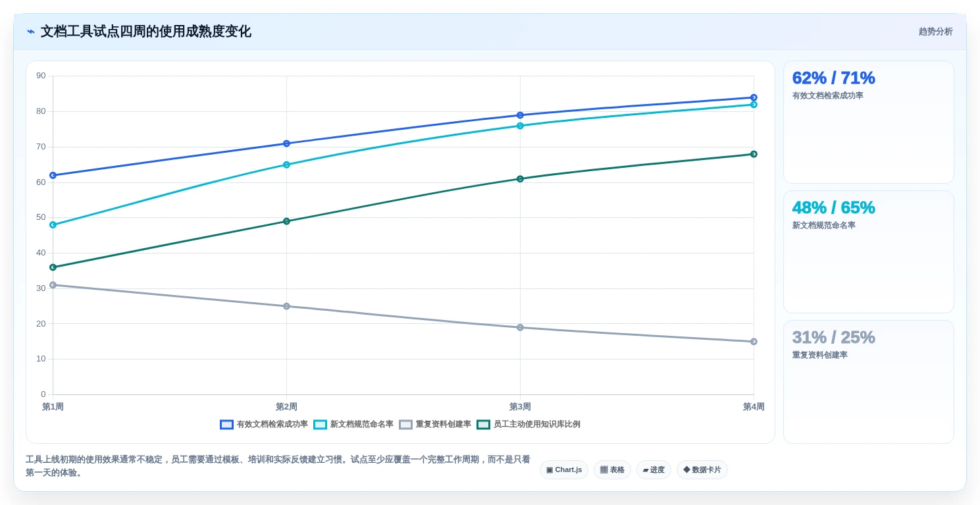Image resolution: width=980 pixels, height=505 pixels.
Task: Click gray data point at 第3周 (19)
Action: click(520, 327)
